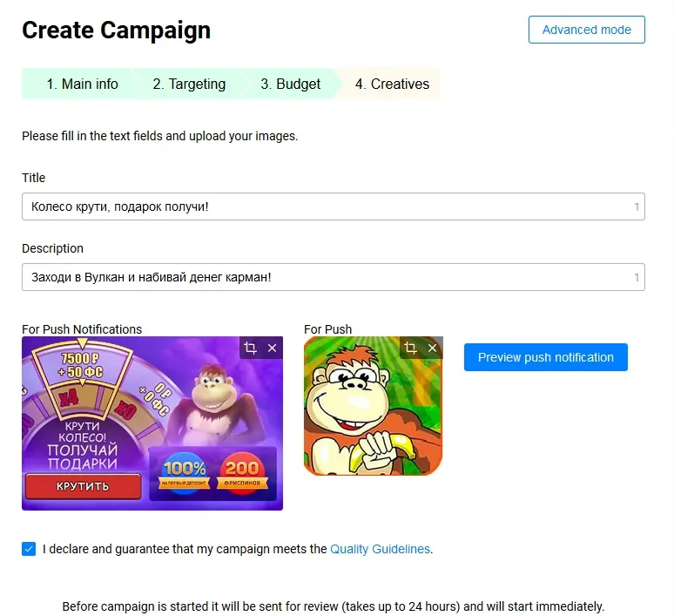
Task: Open the Targeting step
Action: (189, 85)
